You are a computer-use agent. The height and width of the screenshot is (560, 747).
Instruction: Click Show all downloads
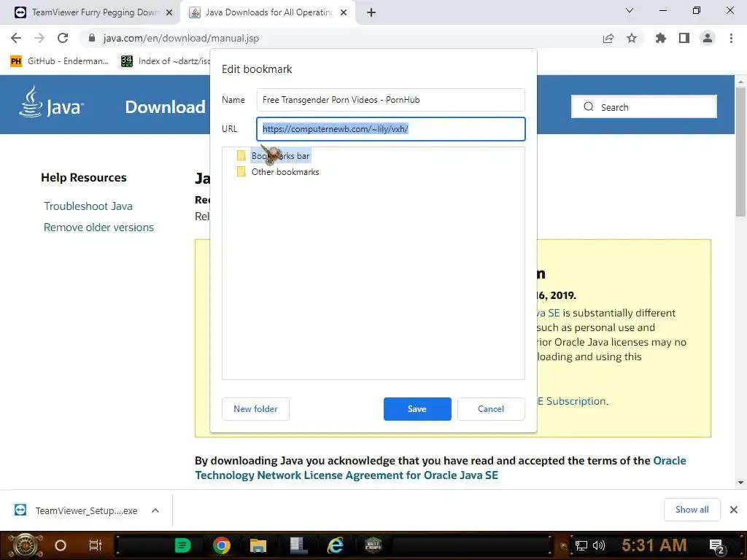click(x=692, y=510)
